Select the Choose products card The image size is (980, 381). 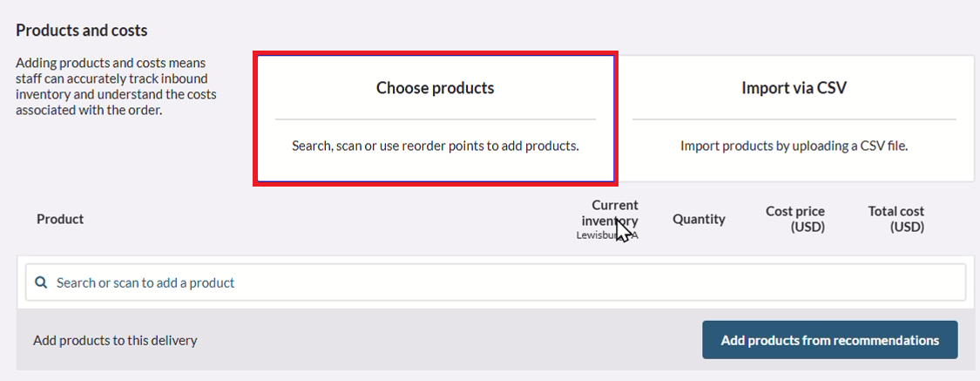(x=436, y=119)
